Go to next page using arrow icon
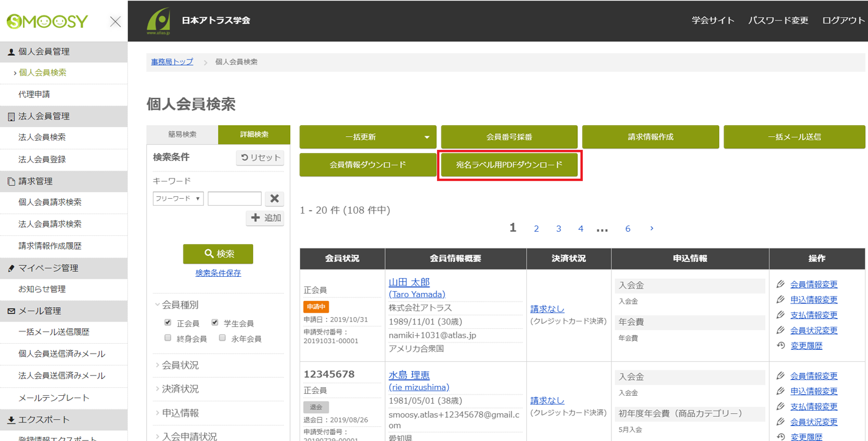Screen dimensions: 868x441 [x=652, y=229]
